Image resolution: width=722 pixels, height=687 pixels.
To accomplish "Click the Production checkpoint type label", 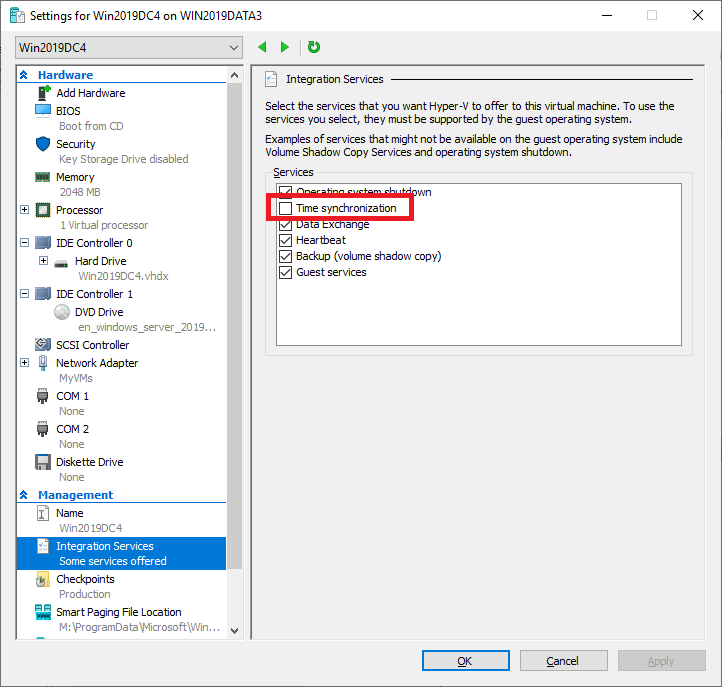I will point(85,594).
